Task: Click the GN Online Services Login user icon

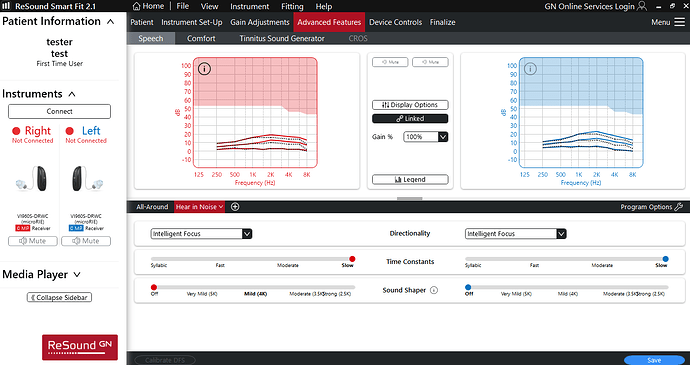Action: coord(642,6)
